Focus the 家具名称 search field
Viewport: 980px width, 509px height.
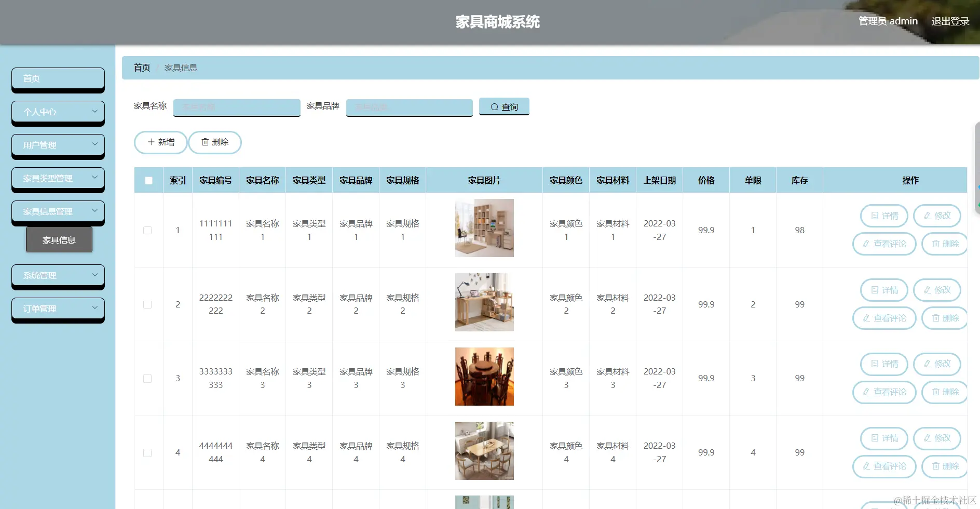[237, 107]
